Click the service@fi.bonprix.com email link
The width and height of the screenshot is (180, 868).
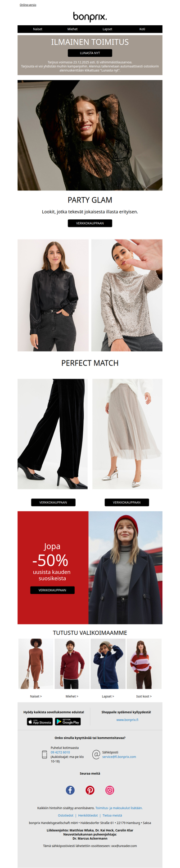pyautogui.click(x=119, y=757)
